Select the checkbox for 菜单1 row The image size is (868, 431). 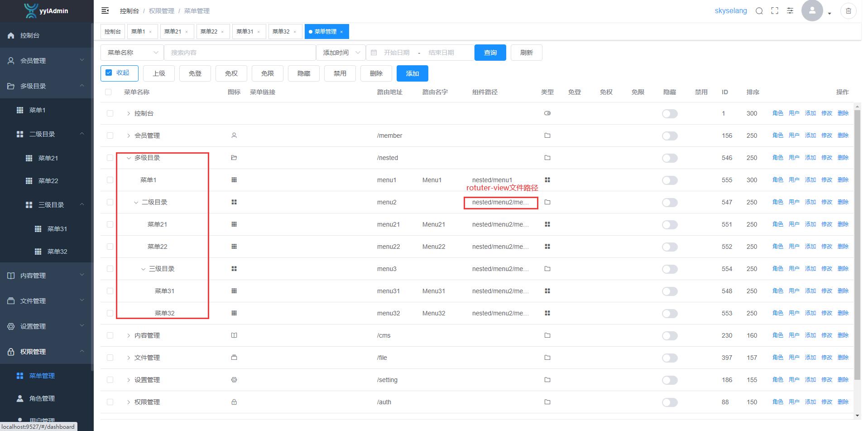click(110, 180)
